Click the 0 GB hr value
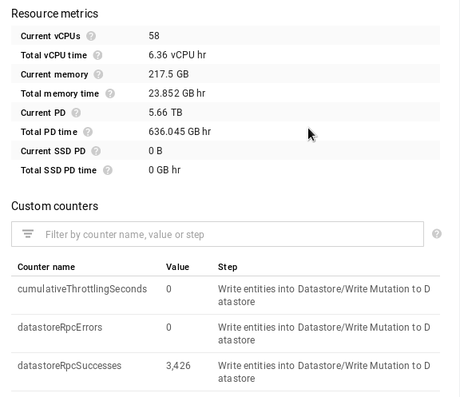This screenshot has width=460, height=397. 164,170
